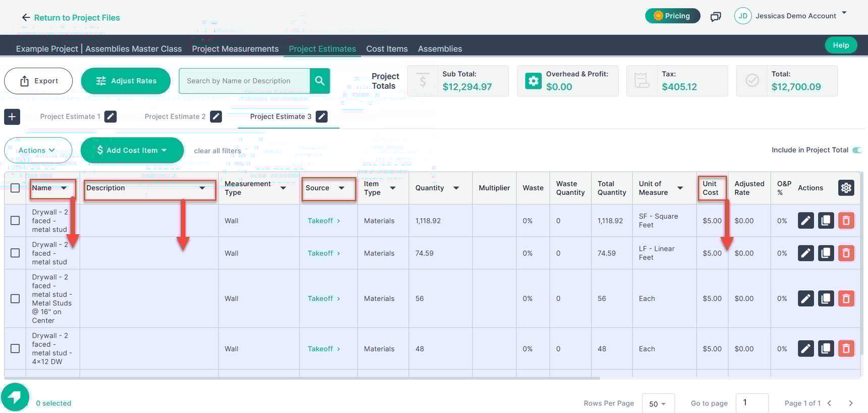The height and width of the screenshot is (413, 868).
Task: Open the Source column filter dropdown
Action: 342,188
